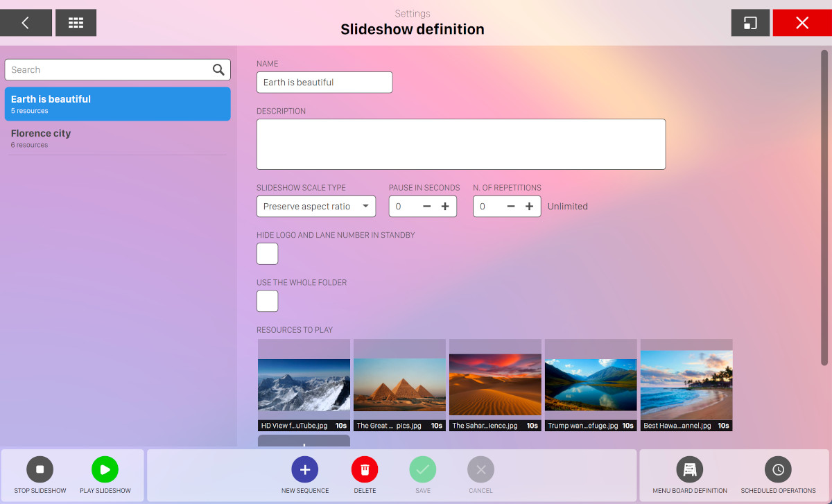Open Scheduled Operations

[778, 470]
